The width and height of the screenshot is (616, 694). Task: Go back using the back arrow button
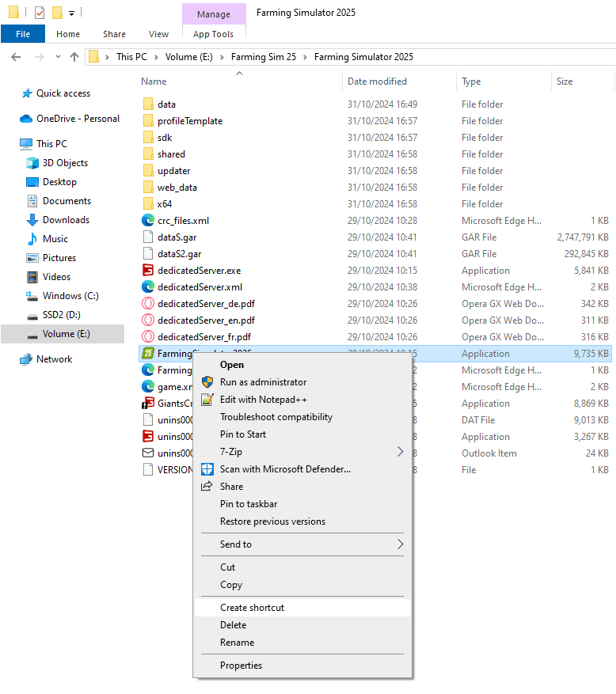pyautogui.click(x=16, y=57)
